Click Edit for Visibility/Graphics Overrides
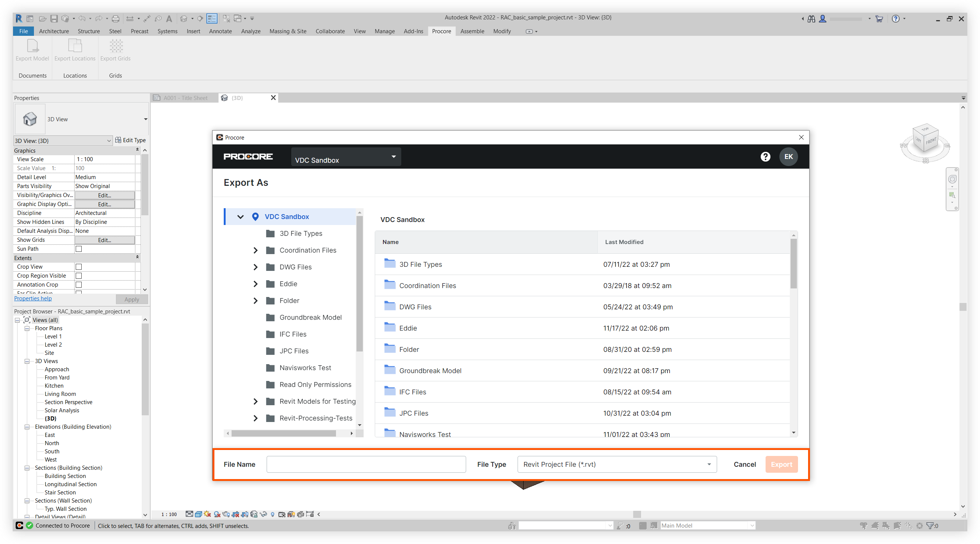The height and width of the screenshot is (544, 980). pyautogui.click(x=105, y=195)
